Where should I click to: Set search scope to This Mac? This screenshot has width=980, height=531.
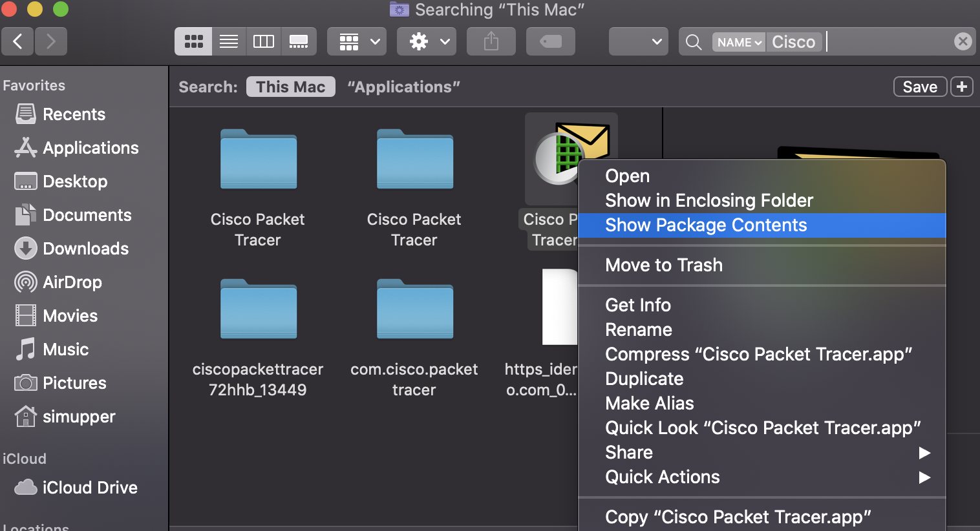tap(291, 87)
